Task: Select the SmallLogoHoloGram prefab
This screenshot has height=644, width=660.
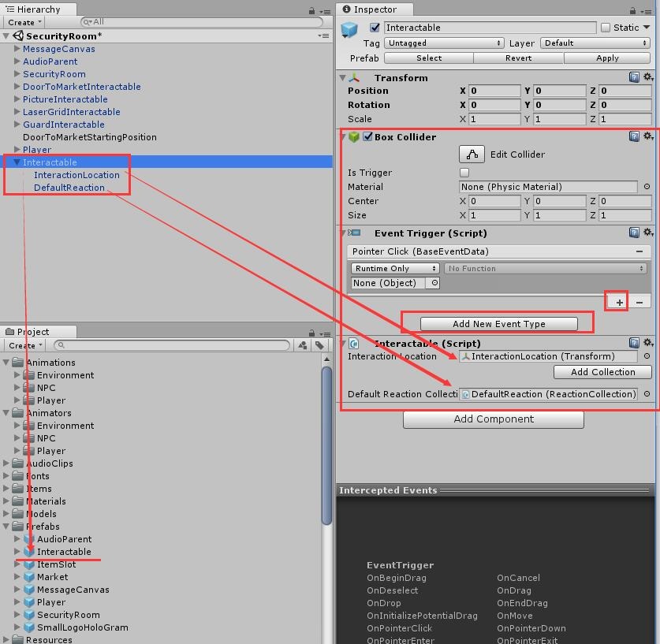Action: 83,627
